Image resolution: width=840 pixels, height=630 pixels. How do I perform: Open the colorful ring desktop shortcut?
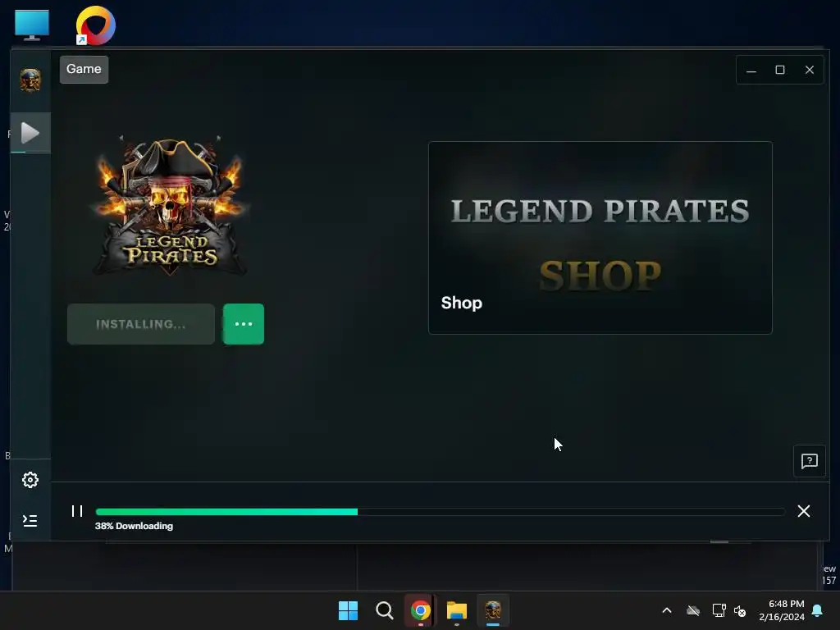pos(95,25)
